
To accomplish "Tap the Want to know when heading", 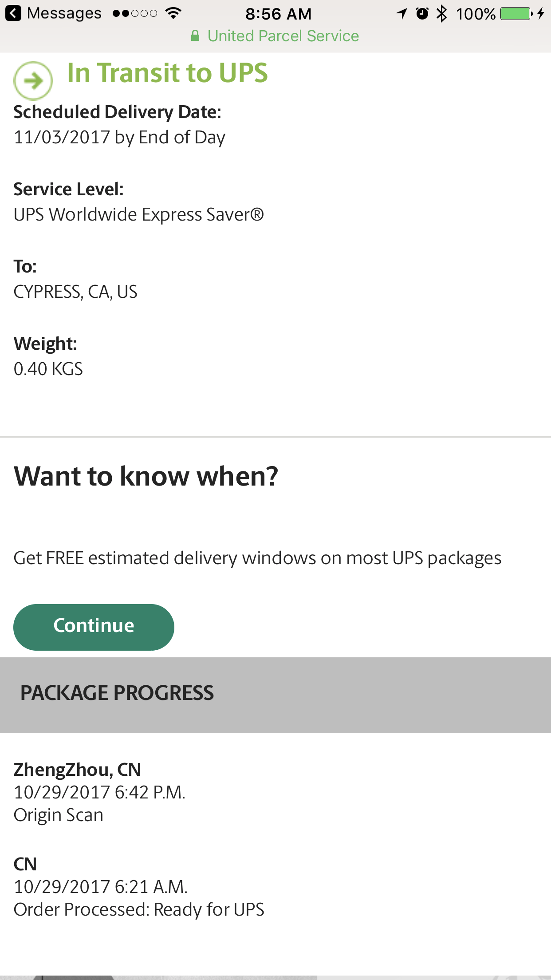I will point(146,476).
